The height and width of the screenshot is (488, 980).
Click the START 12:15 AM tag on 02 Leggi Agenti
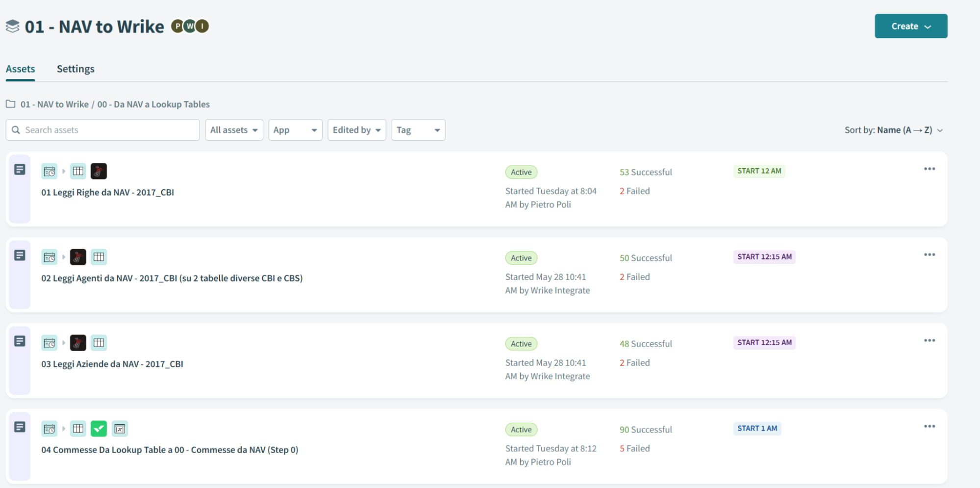click(x=764, y=257)
